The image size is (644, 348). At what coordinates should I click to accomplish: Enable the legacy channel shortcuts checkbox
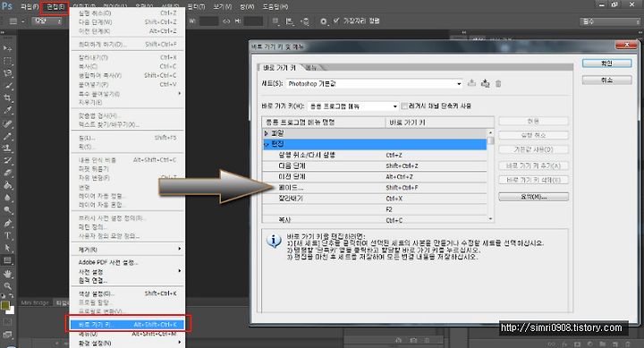pyautogui.click(x=404, y=106)
